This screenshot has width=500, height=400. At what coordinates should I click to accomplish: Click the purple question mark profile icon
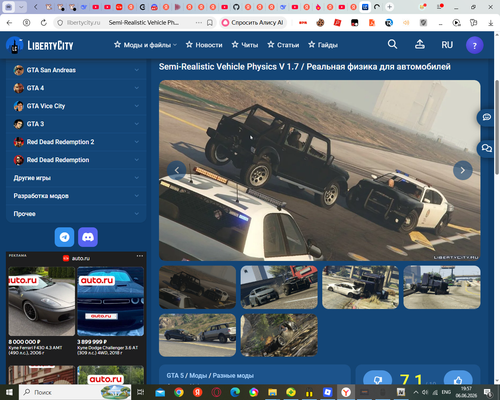[x=475, y=45]
